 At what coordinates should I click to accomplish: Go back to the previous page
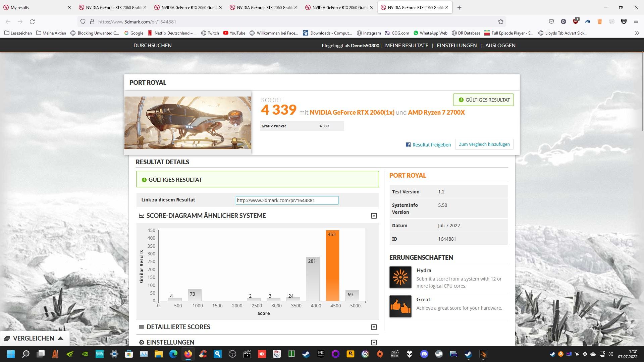(x=8, y=22)
